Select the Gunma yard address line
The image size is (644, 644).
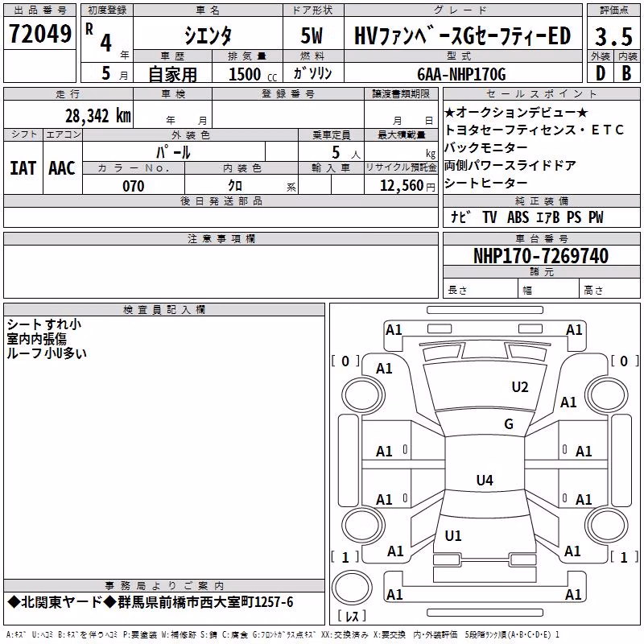pos(151,602)
